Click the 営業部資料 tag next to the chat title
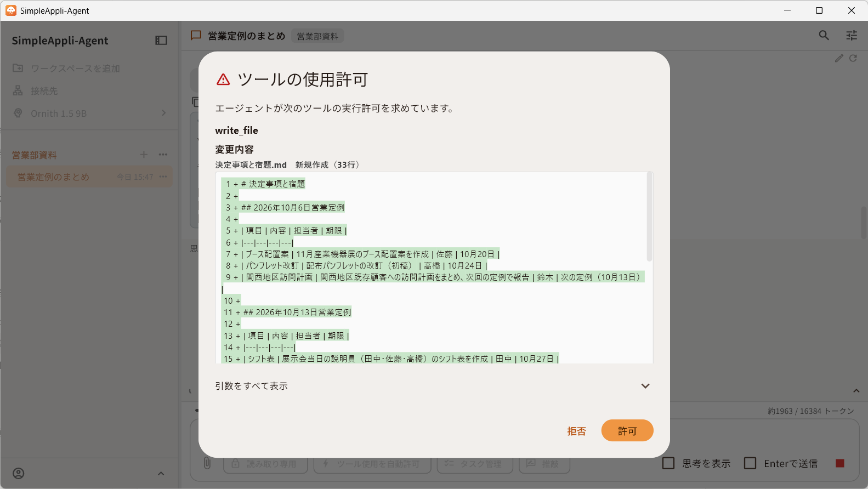Viewport: 868px width, 489px height. tap(317, 36)
